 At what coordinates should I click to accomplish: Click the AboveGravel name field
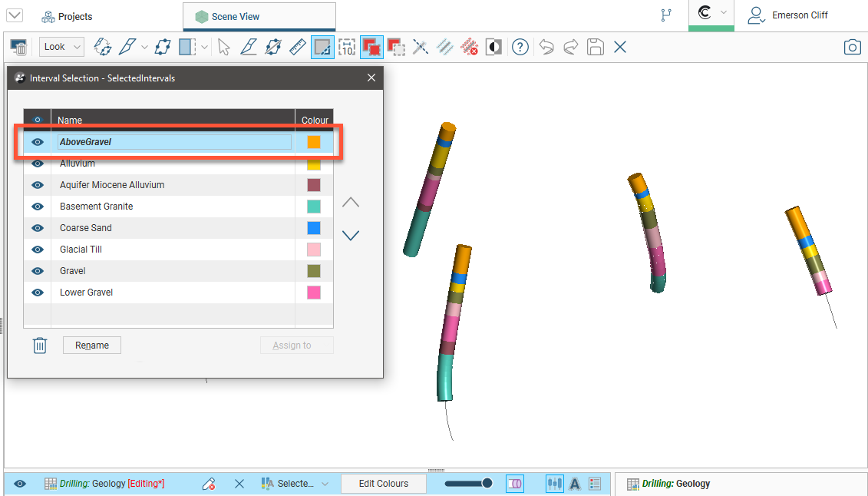(x=174, y=142)
